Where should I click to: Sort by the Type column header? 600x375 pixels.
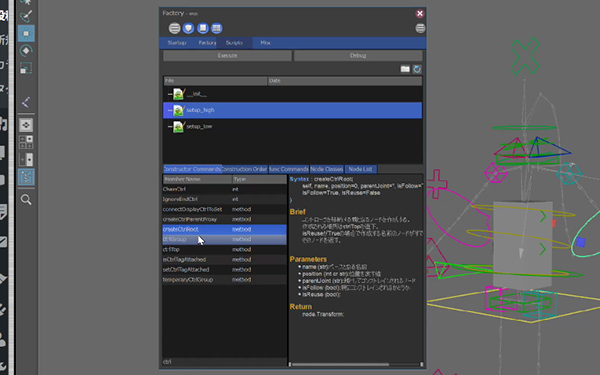click(x=259, y=179)
